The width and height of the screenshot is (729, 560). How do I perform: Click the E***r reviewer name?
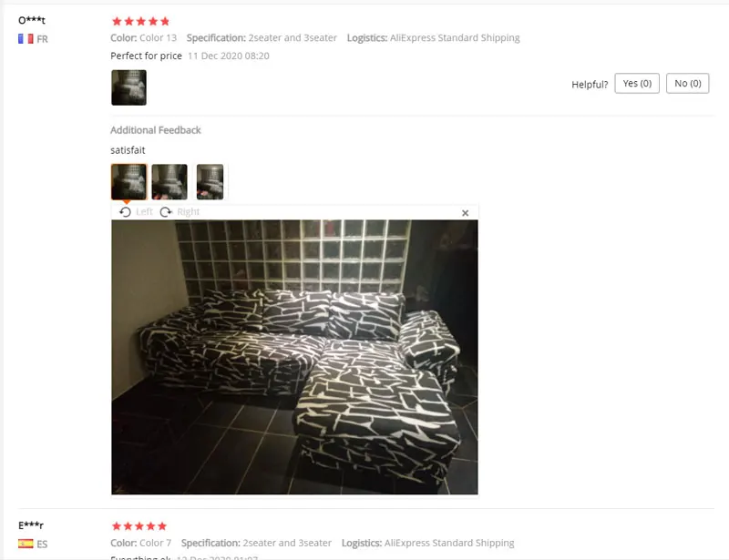pos(31,525)
